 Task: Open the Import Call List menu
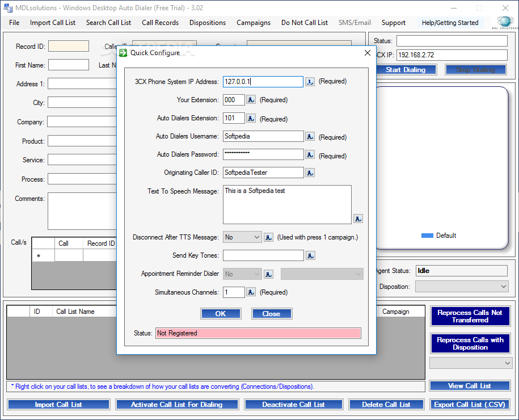(53, 23)
